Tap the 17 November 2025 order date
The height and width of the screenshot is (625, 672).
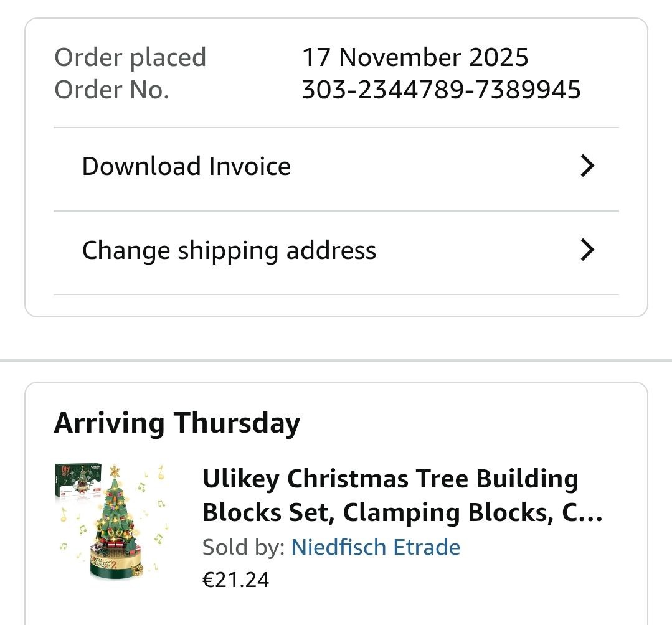click(415, 57)
